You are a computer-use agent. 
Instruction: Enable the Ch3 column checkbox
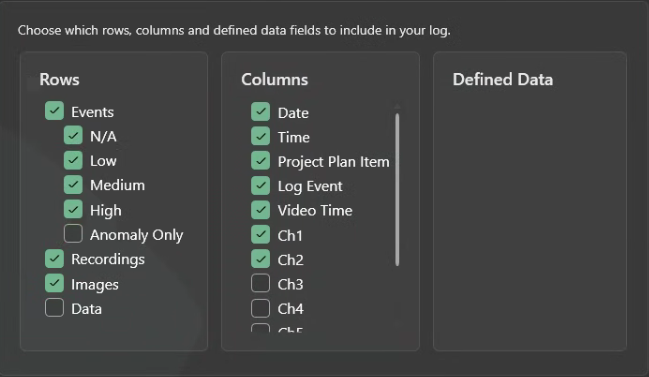point(260,283)
